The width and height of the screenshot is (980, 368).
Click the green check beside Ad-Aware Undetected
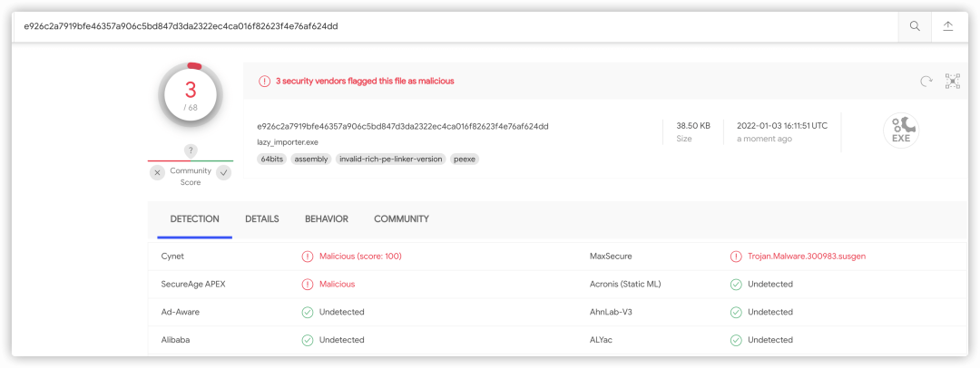coord(307,312)
